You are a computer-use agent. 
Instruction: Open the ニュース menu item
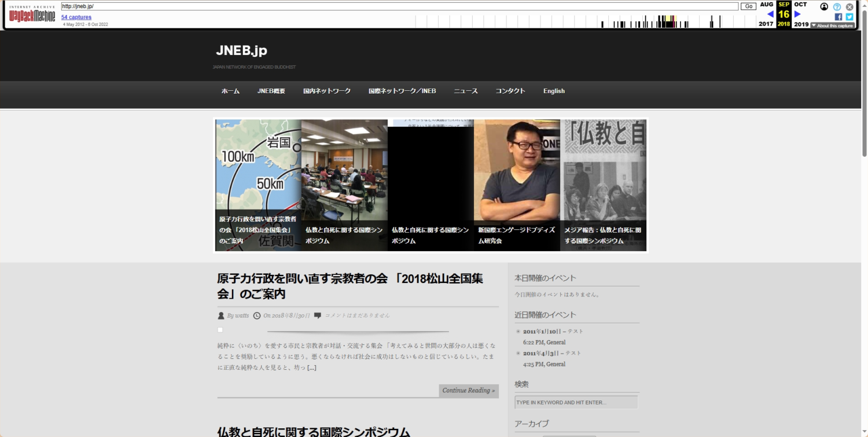coord(466,91)
